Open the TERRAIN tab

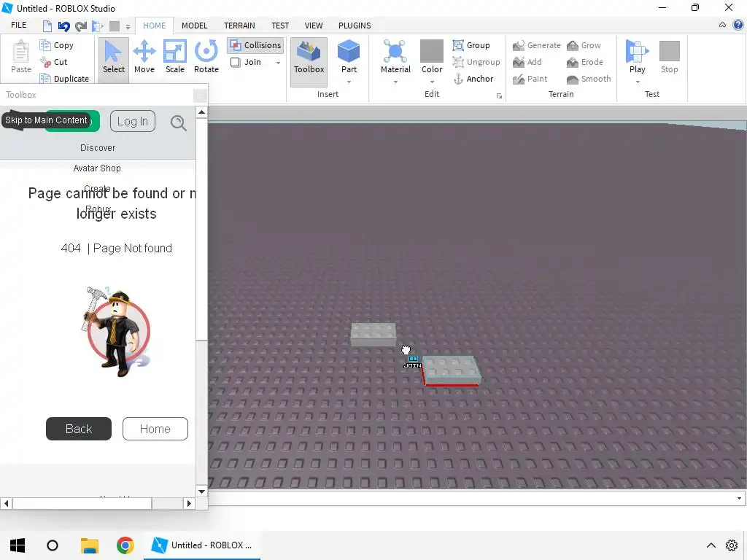[x=239, y=26]
